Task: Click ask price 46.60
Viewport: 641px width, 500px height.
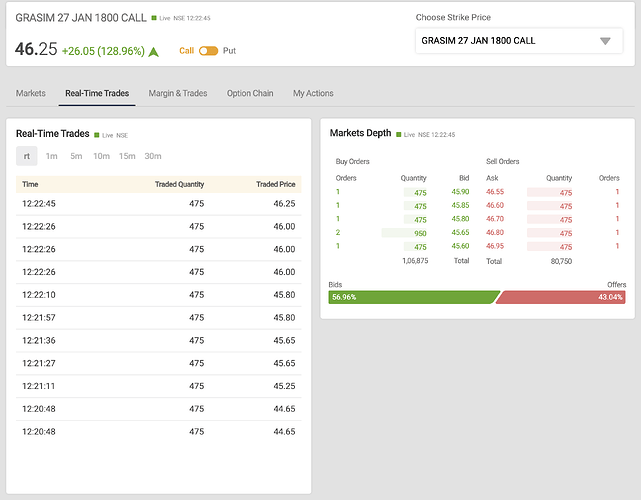Action: [495, 205]
